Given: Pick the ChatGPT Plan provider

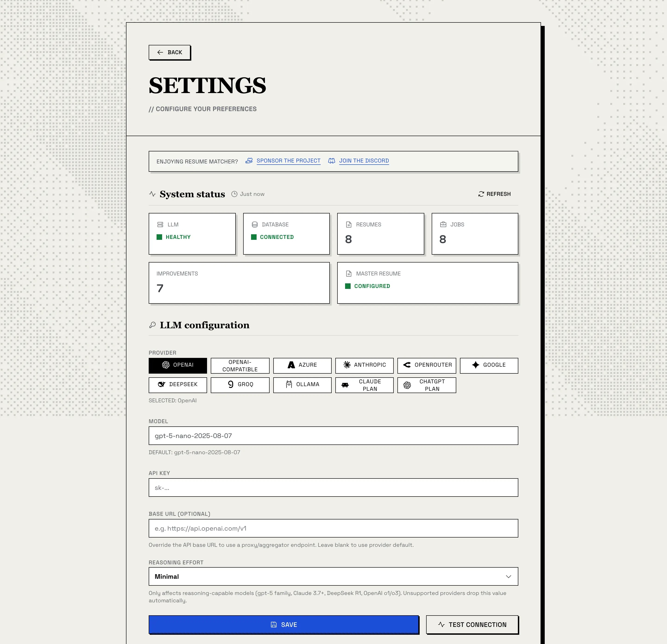Looking at the screenshot, I should pos(427,385).
